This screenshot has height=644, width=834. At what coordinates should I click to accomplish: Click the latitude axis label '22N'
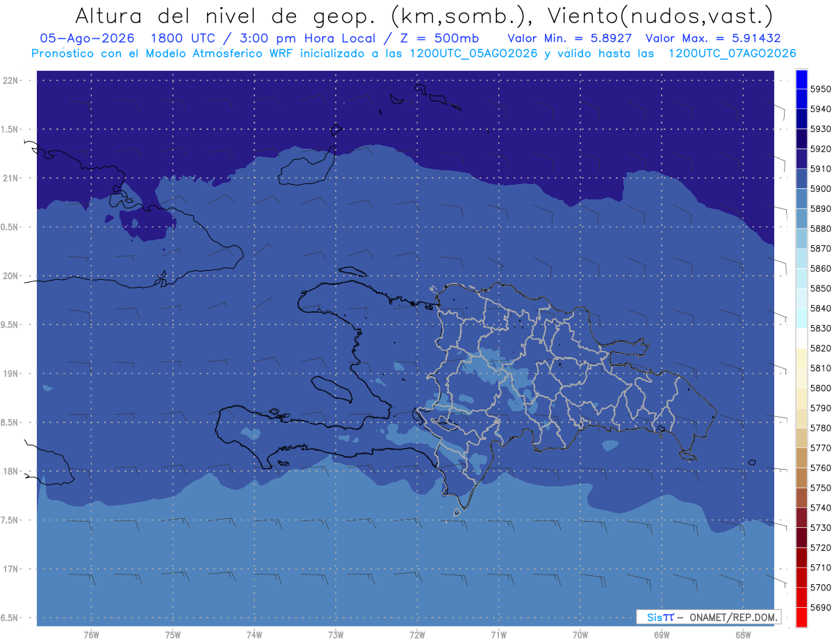coord(11,80)
